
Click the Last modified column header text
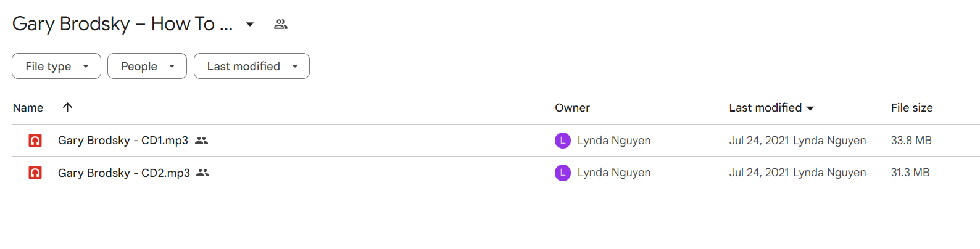765,108
